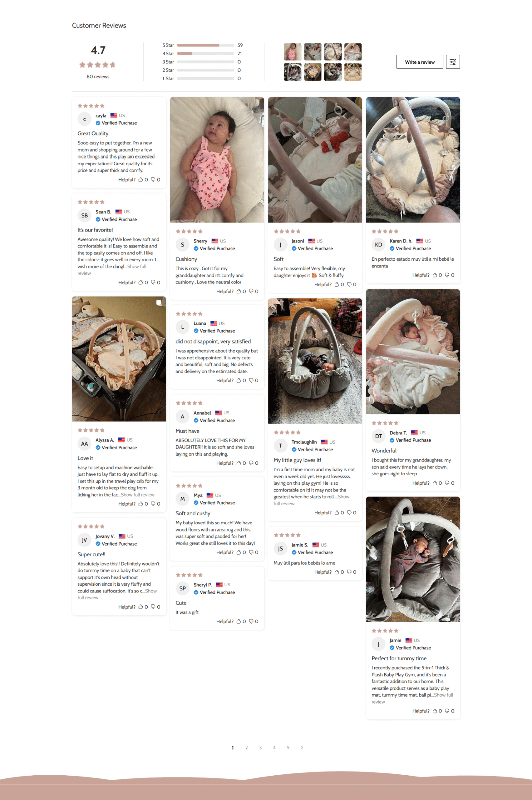Filter by the 4 Star rating bar
532x800 pixels.
[206, 54]
